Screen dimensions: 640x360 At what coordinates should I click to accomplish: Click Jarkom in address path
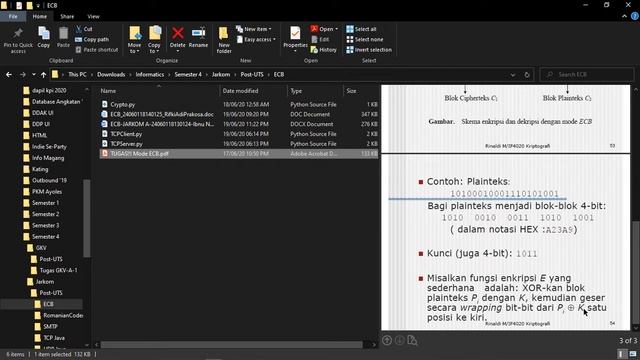[221, 75]
